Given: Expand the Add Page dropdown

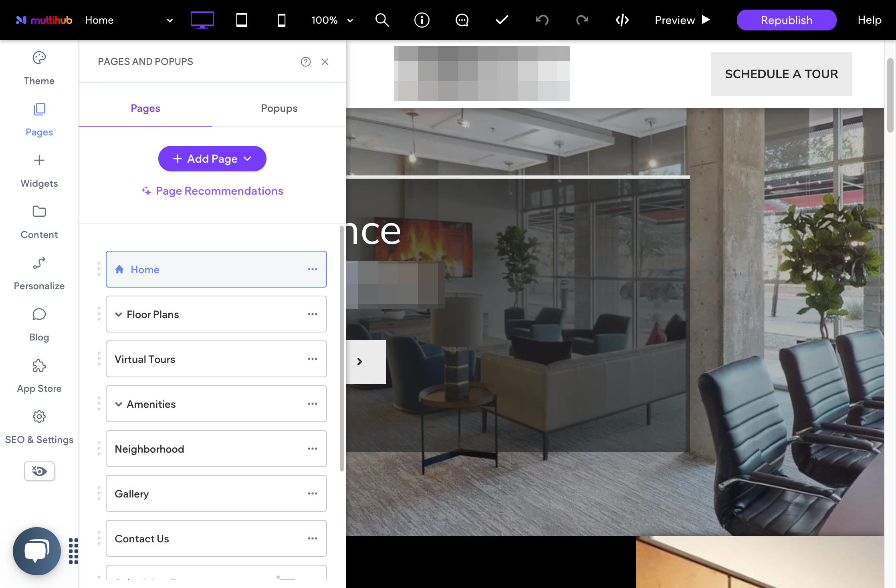Looking at the screenshot, I should pos(212,159).
